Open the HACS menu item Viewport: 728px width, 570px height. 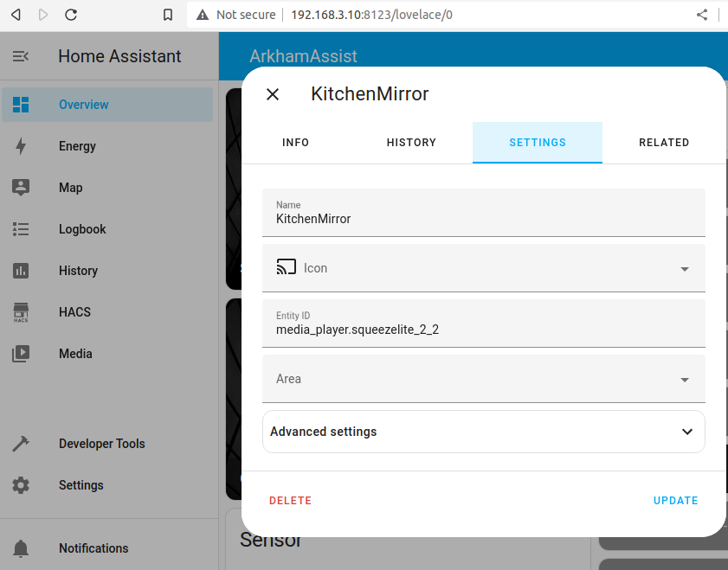point(107,312)
